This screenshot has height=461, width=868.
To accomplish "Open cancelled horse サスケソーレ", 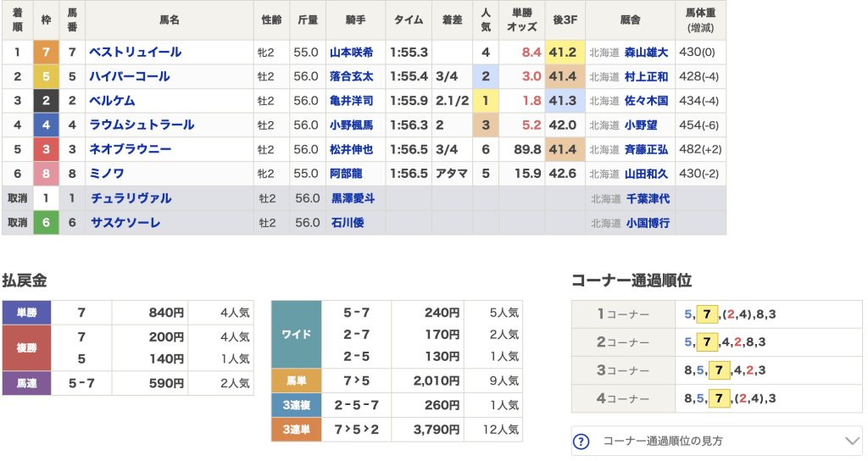I will tap(125, 223).
